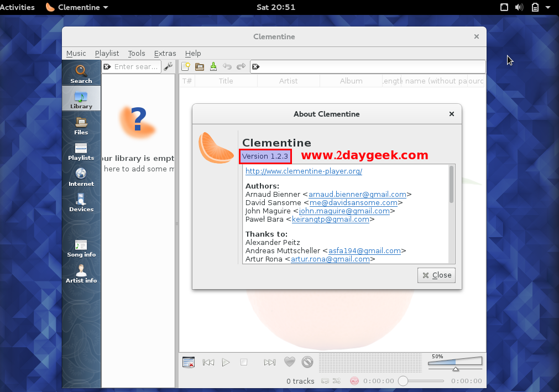Start playback with the play button

[x=226, y=363]
